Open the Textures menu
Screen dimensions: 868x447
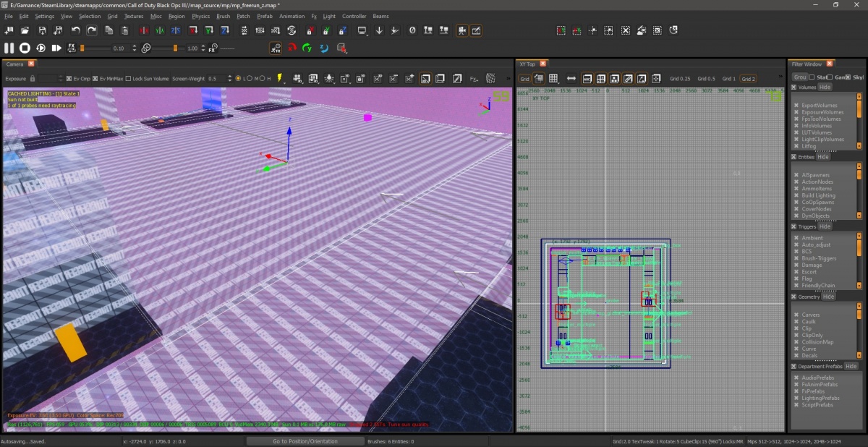tap(134, 16)
